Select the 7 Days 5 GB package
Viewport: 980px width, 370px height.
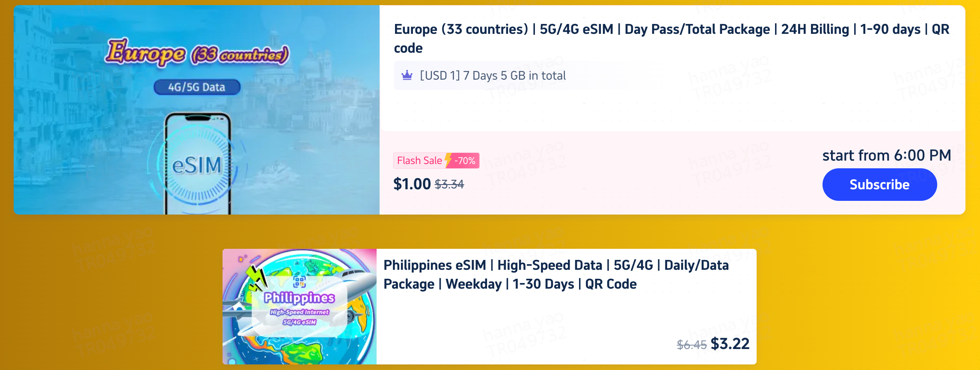(493, 76)
